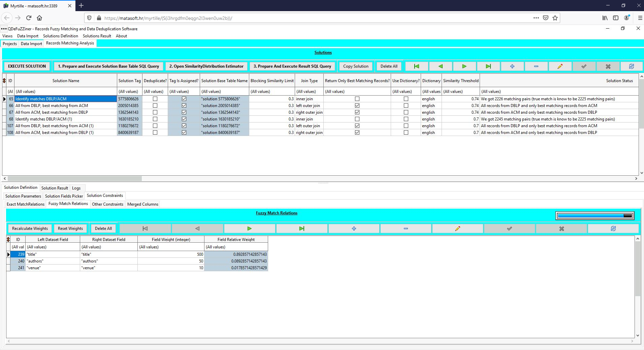Enable Use Dictionary for solution 67
The image size is (644, 350).
(406, 112)
